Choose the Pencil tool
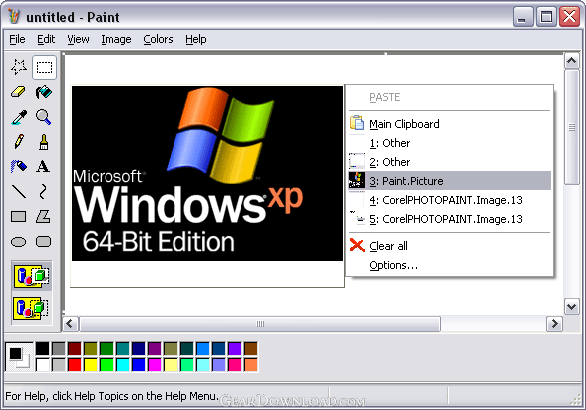 (19, 142)
